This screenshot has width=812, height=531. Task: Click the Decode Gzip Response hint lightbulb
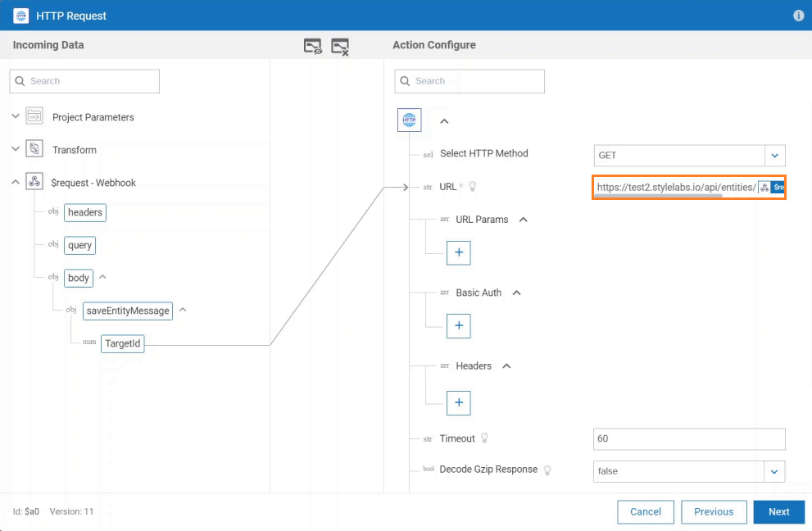547,470
